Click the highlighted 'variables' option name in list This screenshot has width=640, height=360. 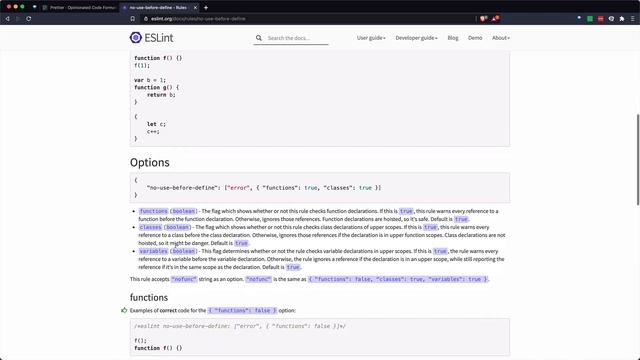coord(153,251)
